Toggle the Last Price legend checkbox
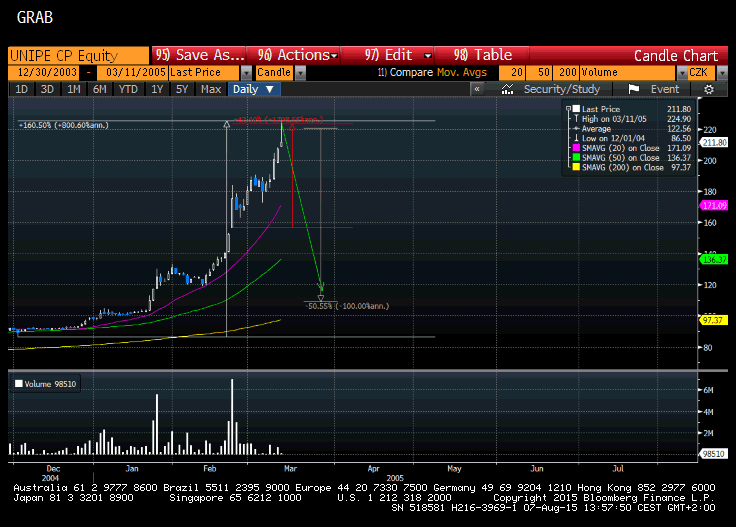The image size is (736, 527). (x=574, y=108)
